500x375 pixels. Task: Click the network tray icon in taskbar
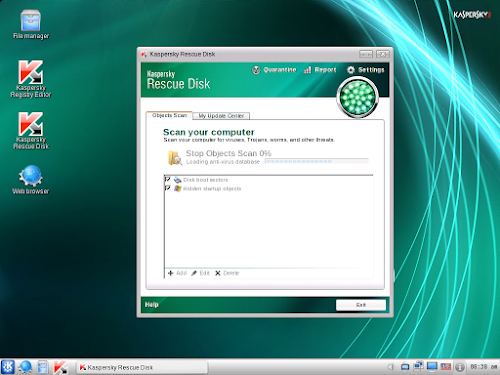coord(418,366)
